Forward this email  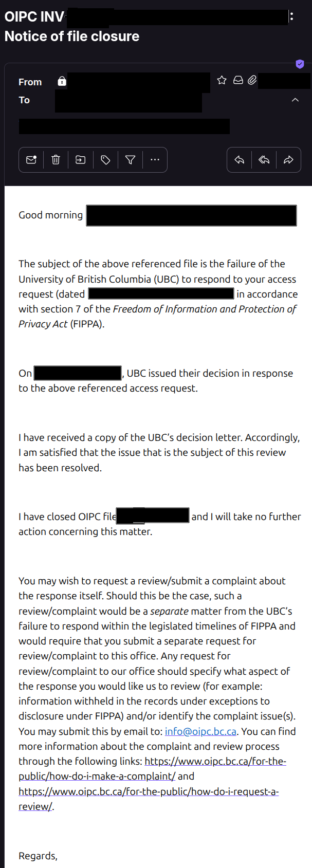[x=288, y=160]
